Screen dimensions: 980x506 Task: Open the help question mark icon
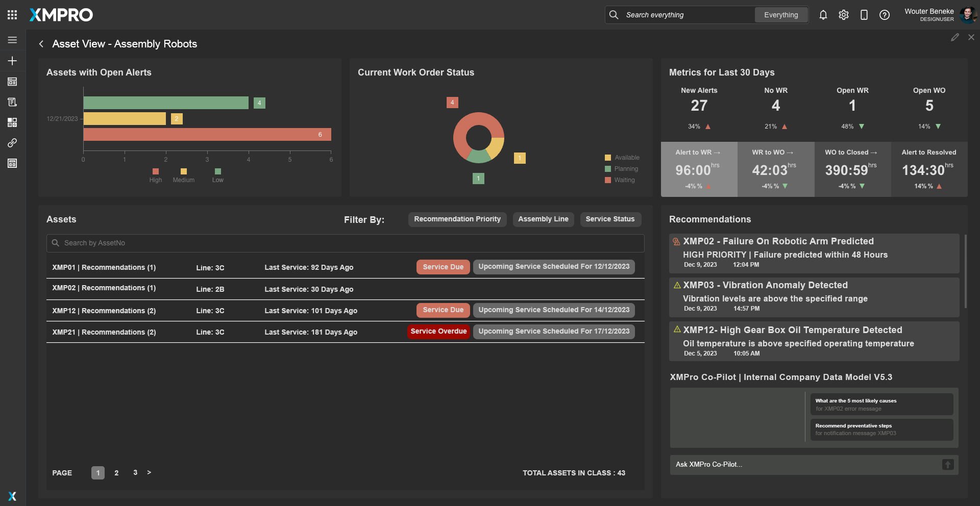pyautogui.click(x=884, y=15)
